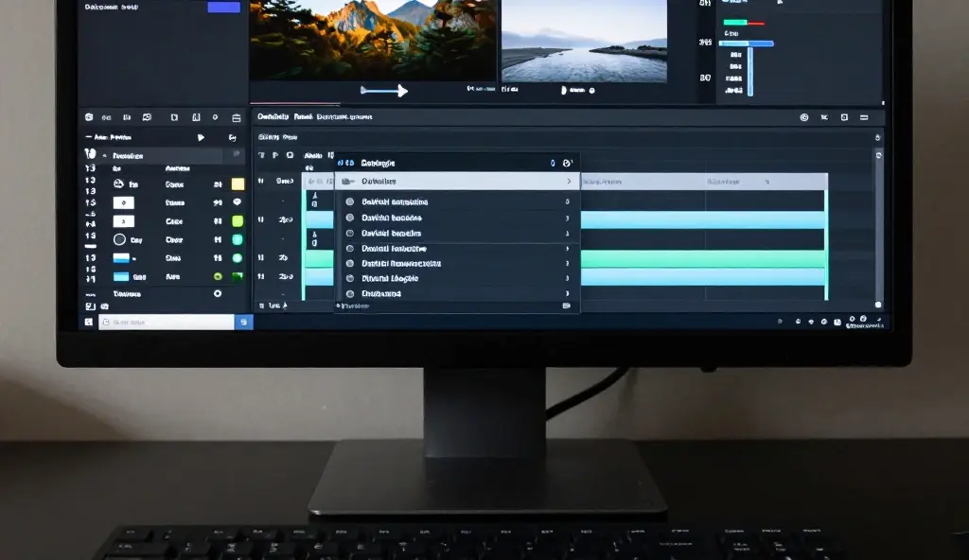The image size is (969, 560).
Task: Click the settings icon at the timeline's top right
Action: 806,117
